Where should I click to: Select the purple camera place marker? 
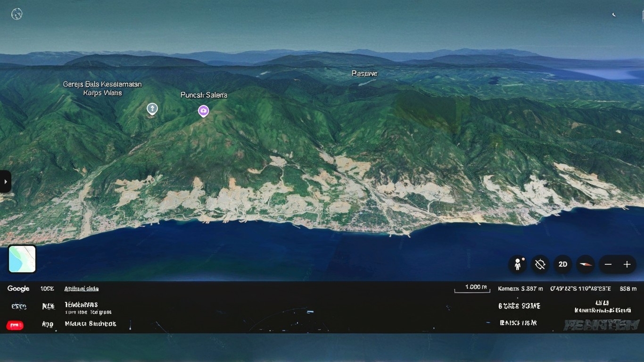(203, 110)
